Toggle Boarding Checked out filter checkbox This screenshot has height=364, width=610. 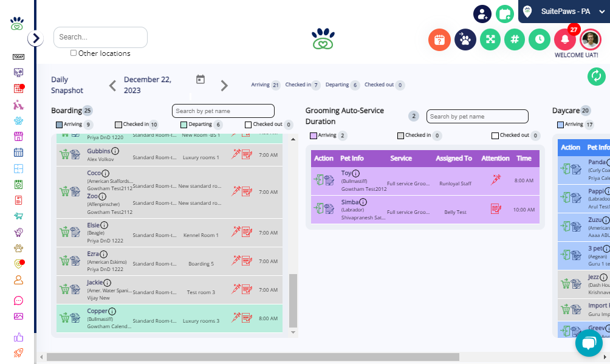(x=248, y=125)
